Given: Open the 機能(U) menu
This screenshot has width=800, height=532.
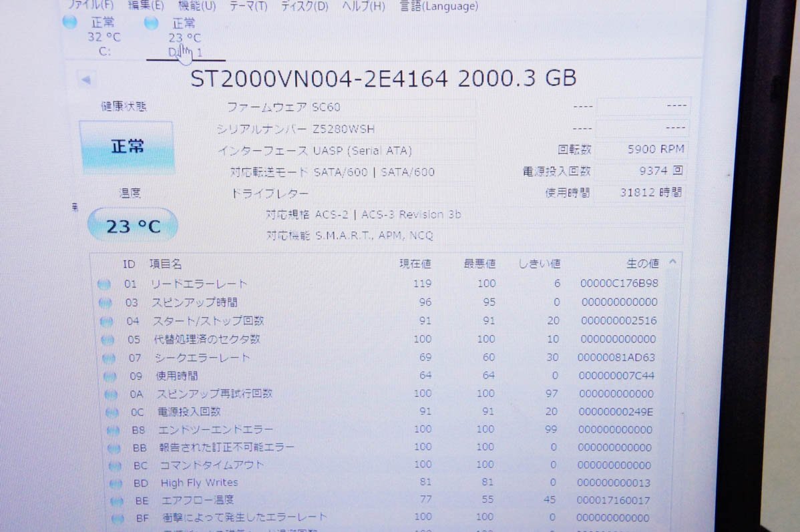Looking at the screenshot, I should pyautogui.click(x=195, y=6).
